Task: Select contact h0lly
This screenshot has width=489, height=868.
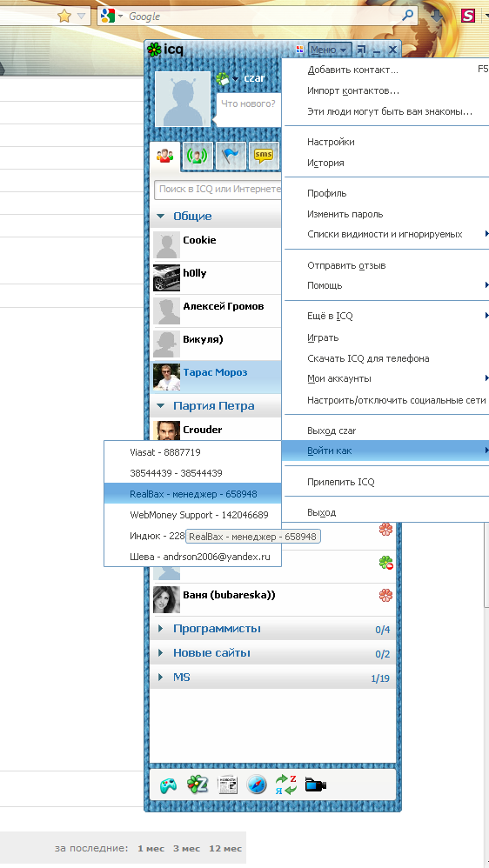Action: point(217,277)
